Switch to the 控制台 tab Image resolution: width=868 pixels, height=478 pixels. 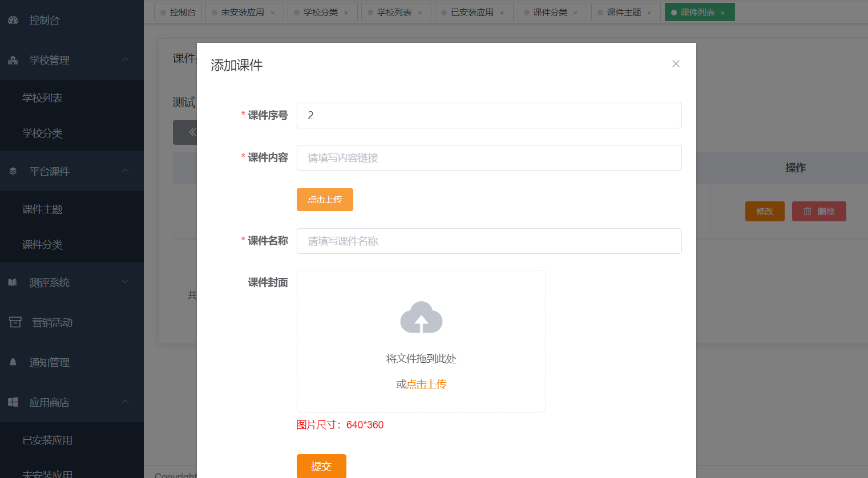tap(178, 12)
